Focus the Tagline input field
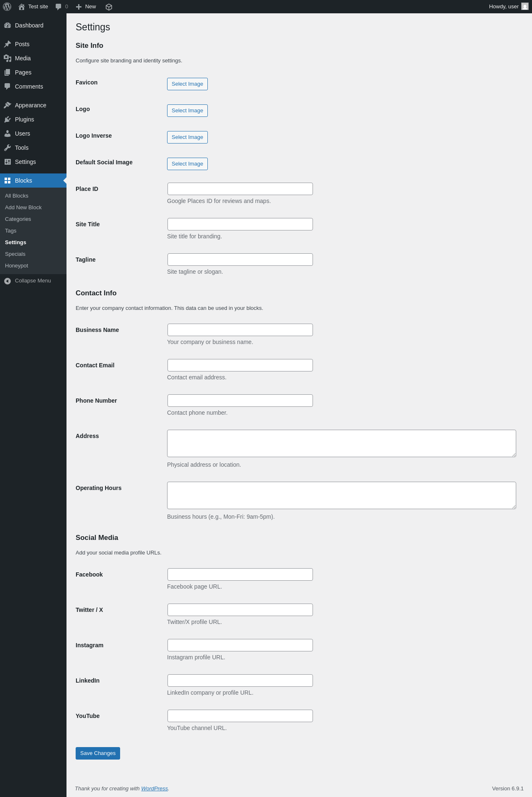Screen dimensions: 532x797 (x=240, y=260)
